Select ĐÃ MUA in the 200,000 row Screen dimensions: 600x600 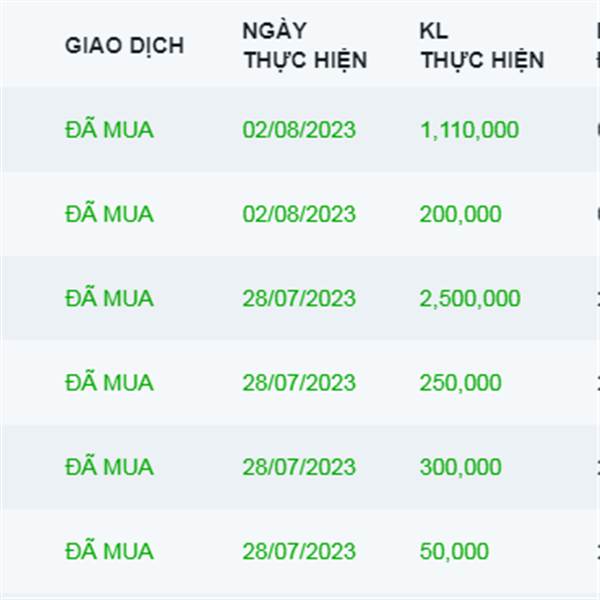pyautogui.click(x=109, y=212)
